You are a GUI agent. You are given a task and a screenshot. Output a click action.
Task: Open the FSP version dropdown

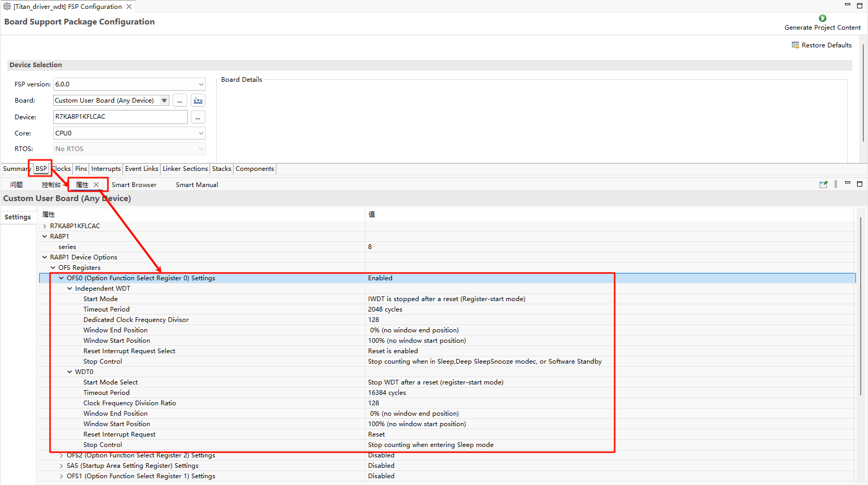pyautogui.click(x=201, y=84)
